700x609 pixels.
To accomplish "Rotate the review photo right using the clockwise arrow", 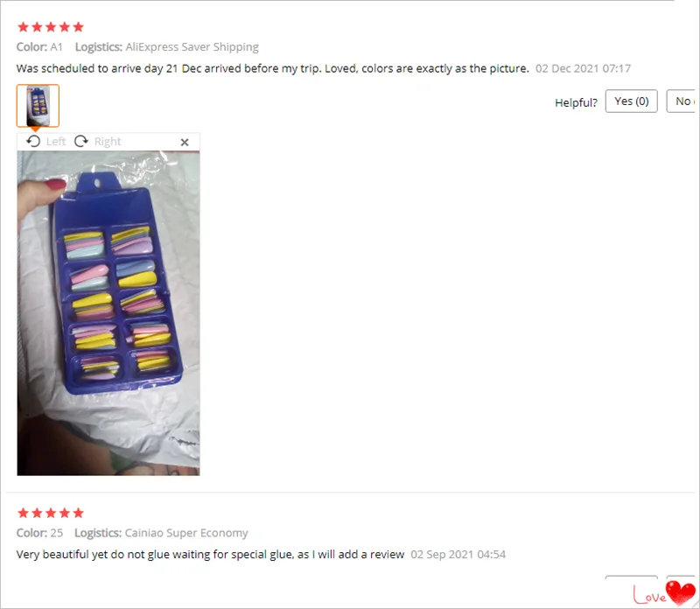I will tap(80, 141).
